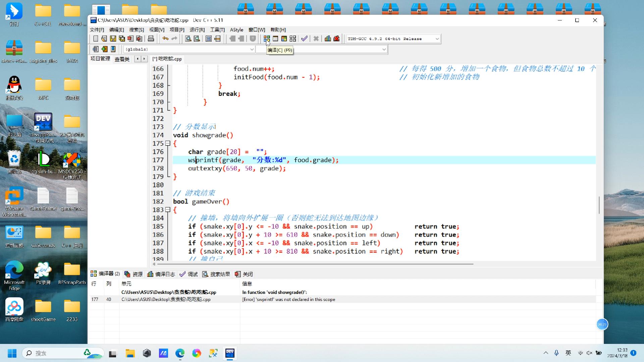Viewport: 644px width, 362px height.
Task: Click the Replace toolbar icon beside Find
Action: 197,39
